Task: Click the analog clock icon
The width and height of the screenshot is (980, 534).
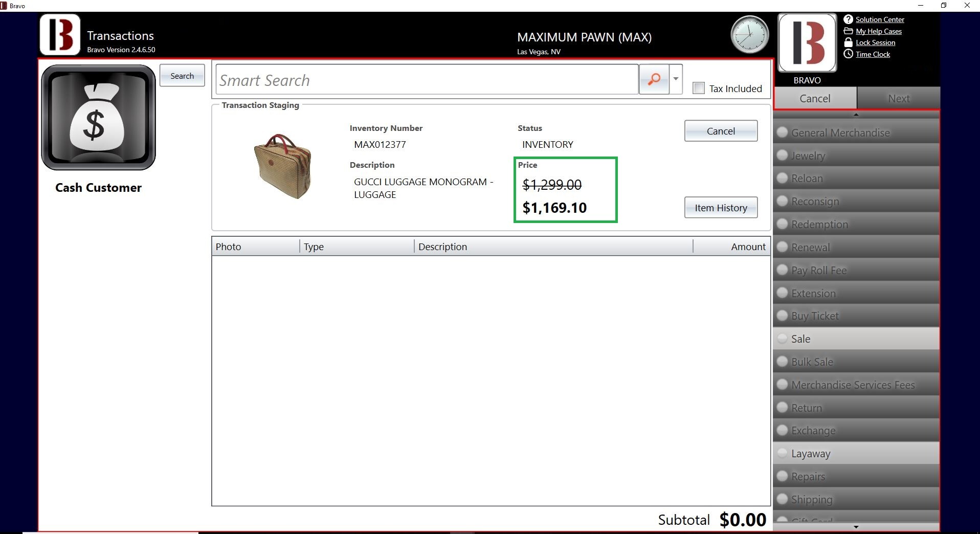Action: 749,34
